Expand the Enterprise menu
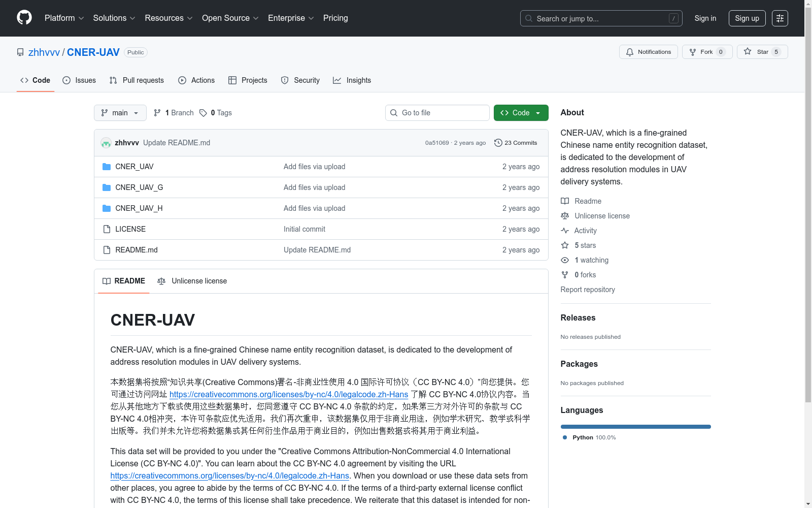 (291, 18)
